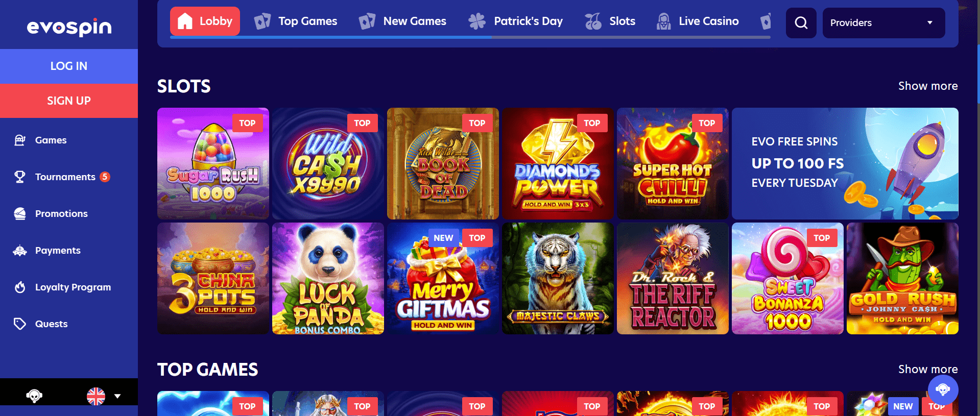This screenshot has height=416, width=980.
Task: Open the Games sidebar icon
Action: pyautogui.click(x=20, y=140)
